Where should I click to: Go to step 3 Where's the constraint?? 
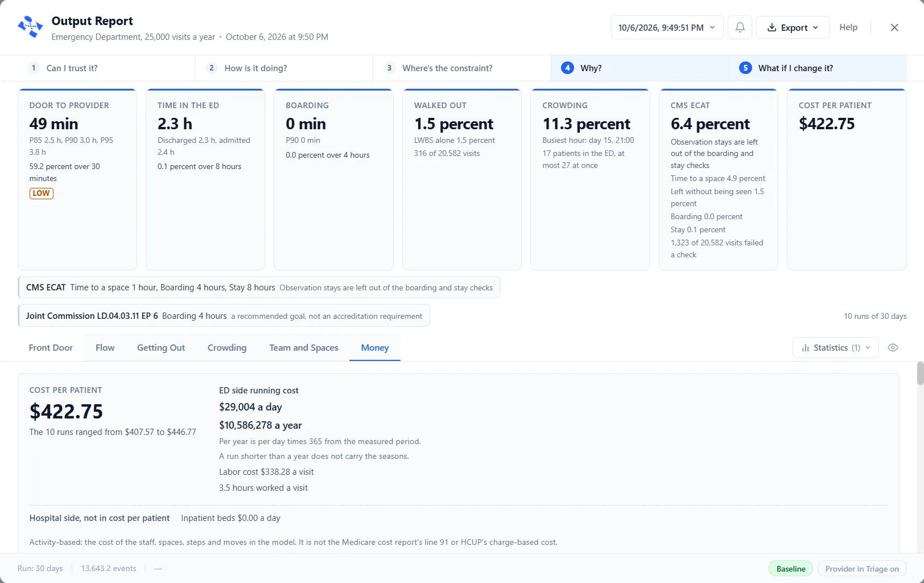tap(462, 68)
